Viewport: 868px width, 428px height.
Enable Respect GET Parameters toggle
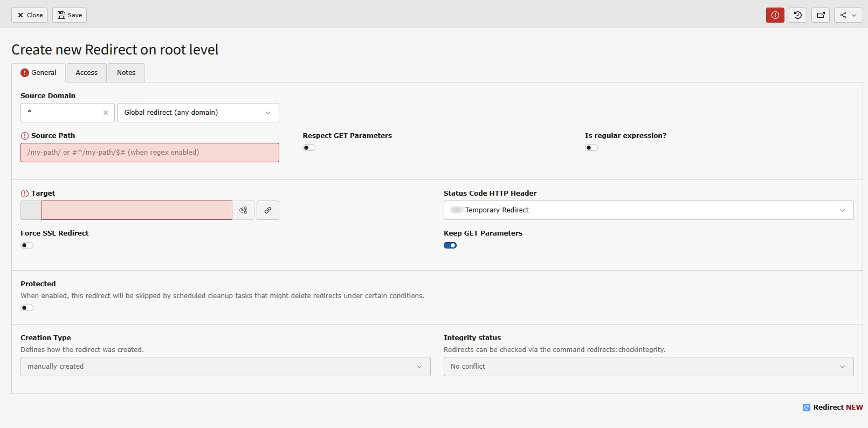(309, 148)
